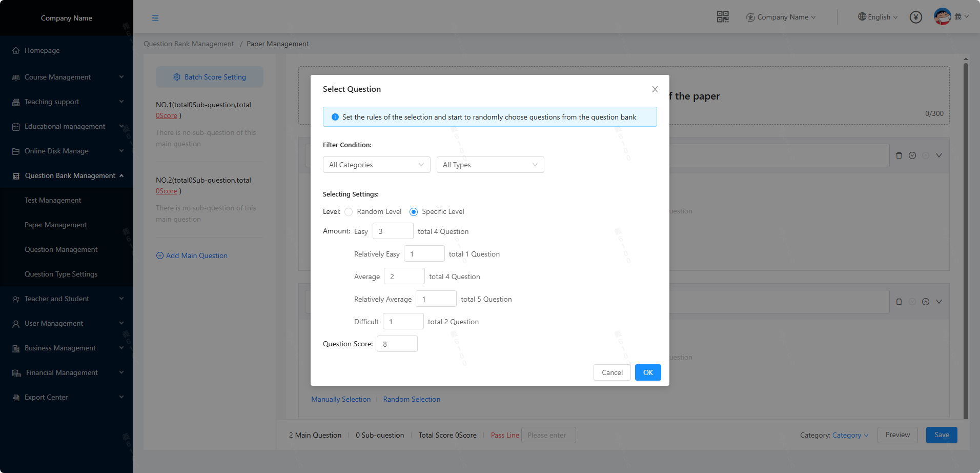980x473 pixels.
Task: Collapse the sidebar with the menu fold icon
Action: [x=155, y=18]
